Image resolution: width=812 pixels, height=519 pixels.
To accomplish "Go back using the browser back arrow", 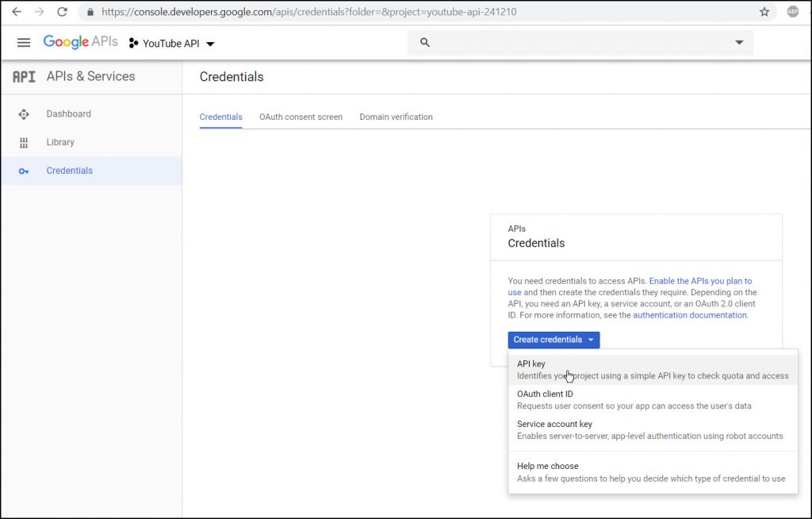I will pos(17,11).
